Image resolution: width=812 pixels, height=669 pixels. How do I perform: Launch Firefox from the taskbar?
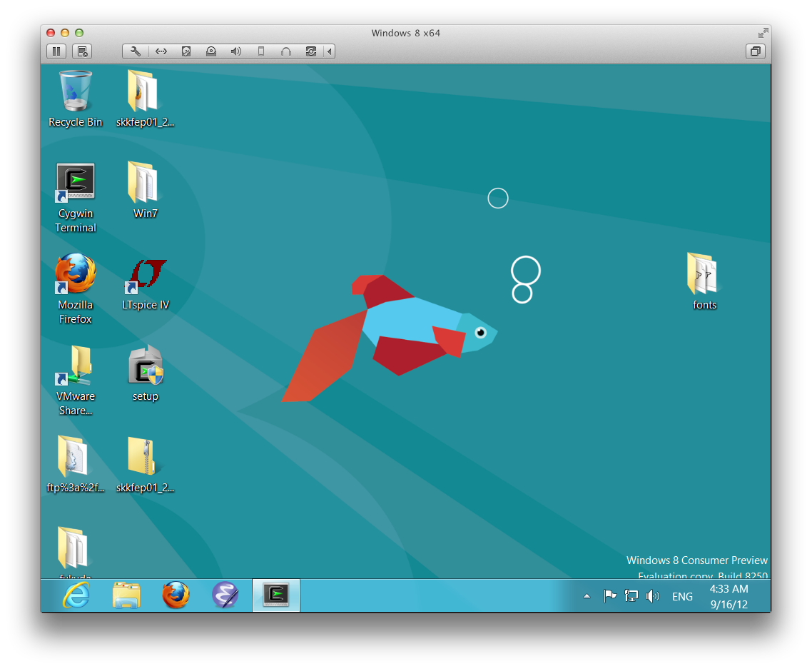click(176, 595)
